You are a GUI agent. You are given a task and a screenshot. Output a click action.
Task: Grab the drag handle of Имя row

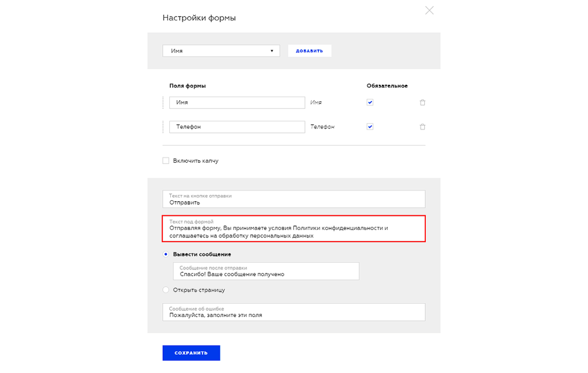(163, 103)
